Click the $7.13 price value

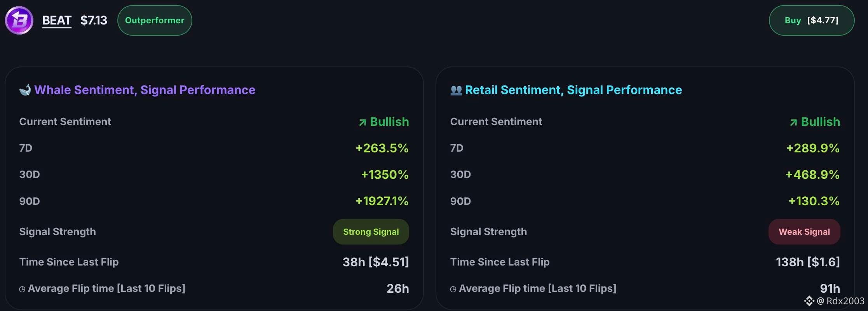94,20
